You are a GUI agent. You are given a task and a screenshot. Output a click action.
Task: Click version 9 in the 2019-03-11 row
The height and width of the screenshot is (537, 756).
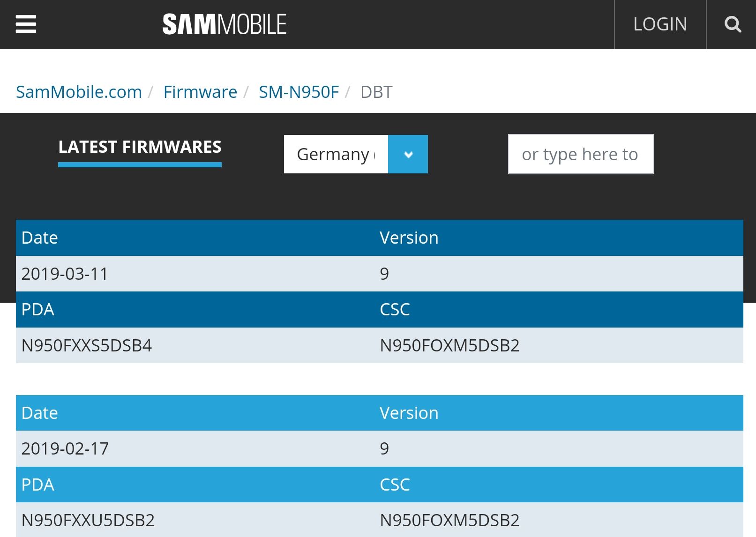[x=384, y=274]
